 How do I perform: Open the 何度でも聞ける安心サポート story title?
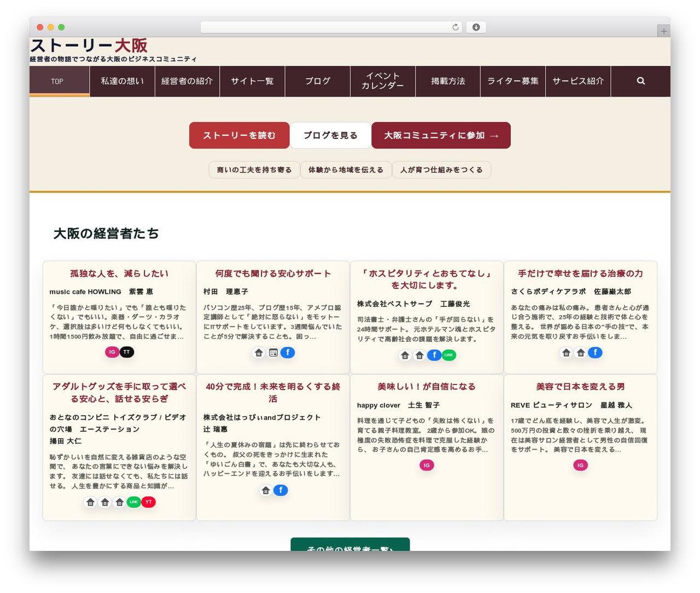pyautogui.click(x=273, y=274)
